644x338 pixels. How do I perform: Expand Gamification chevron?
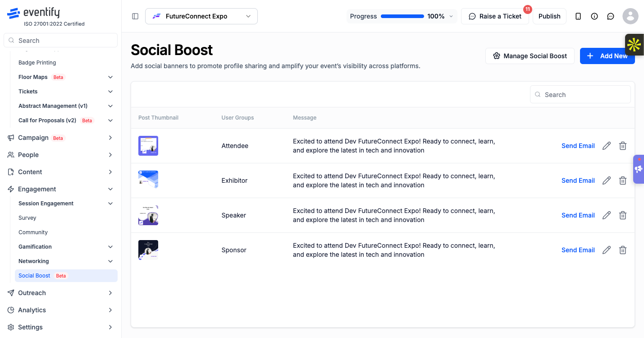pos(110,247)
